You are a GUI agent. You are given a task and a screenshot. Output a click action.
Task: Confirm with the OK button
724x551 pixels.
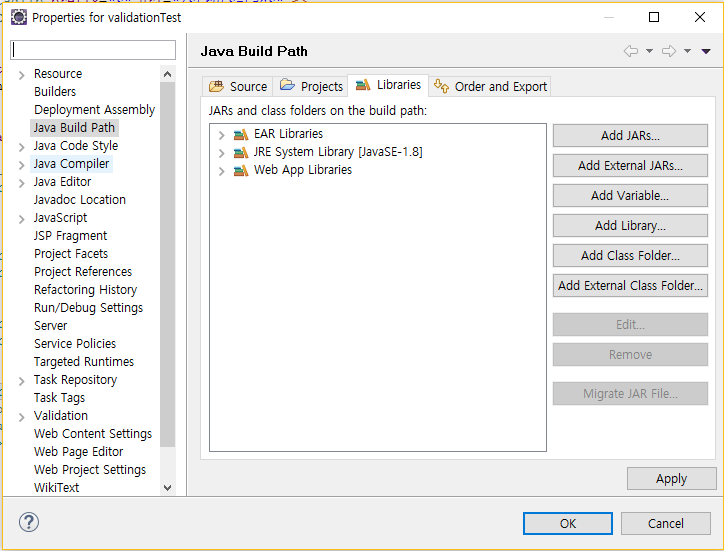(x=568, y=523)
